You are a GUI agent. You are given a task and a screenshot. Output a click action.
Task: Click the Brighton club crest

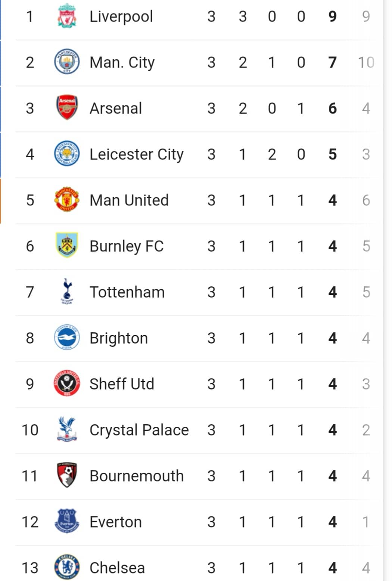(x=67, y=337)
